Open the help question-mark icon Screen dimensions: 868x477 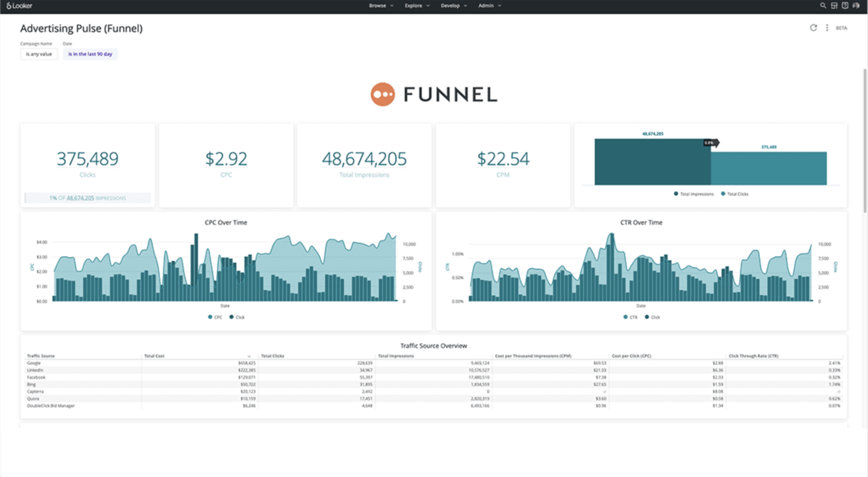tap(845, 5)
